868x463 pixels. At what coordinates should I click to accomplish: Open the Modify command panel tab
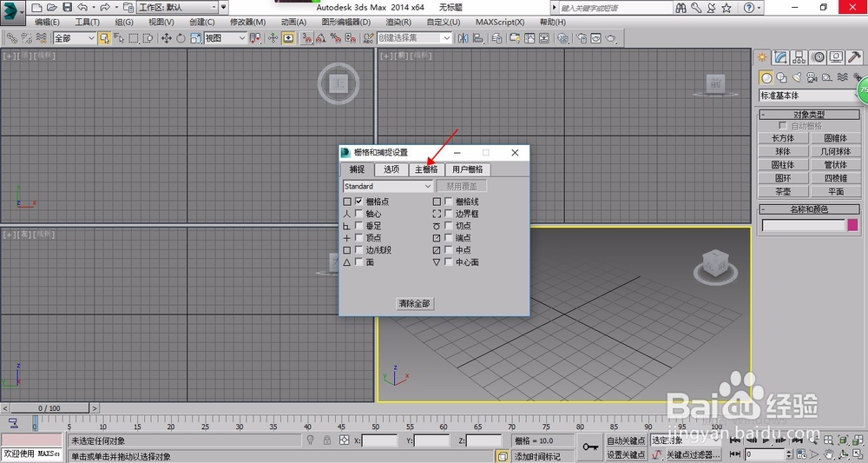[x=780, y=57]
